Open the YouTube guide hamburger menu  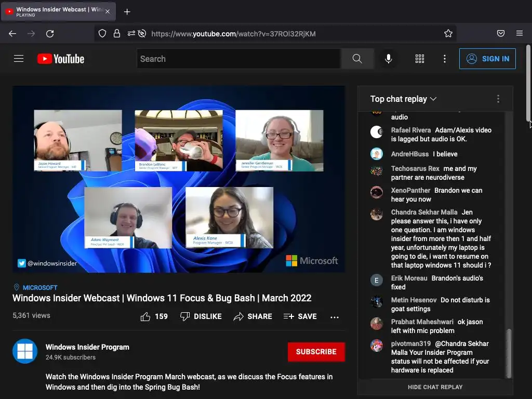click(19, 59)
